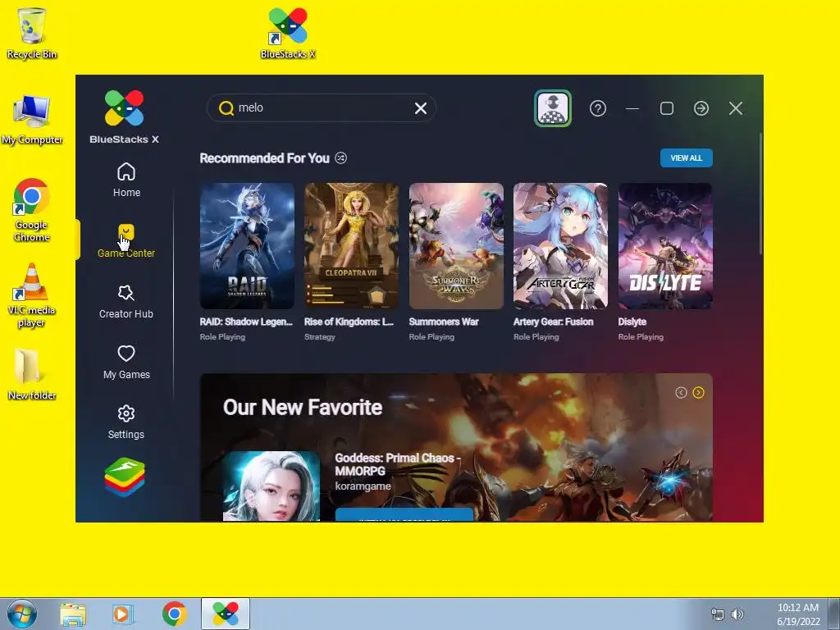Screen dimensions: 840x630
Task: Open the help question mark icon
Action: coord(598,108)
